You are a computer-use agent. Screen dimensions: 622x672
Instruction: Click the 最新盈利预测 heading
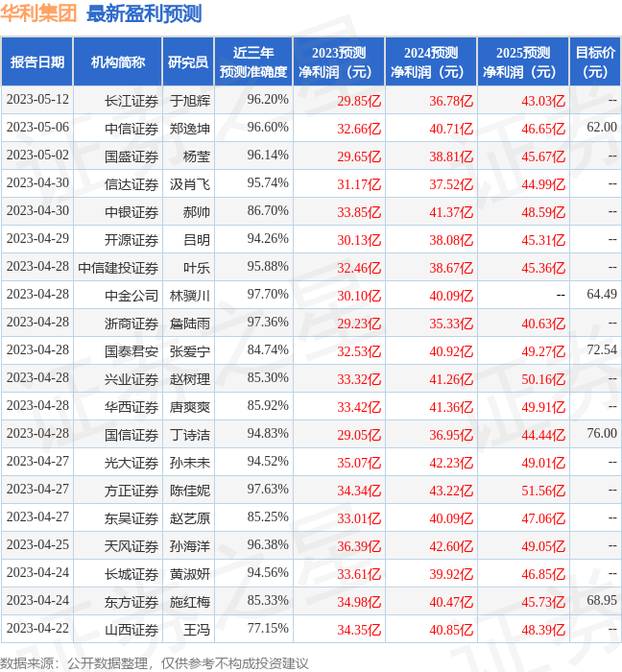click(x=144, y=13)
